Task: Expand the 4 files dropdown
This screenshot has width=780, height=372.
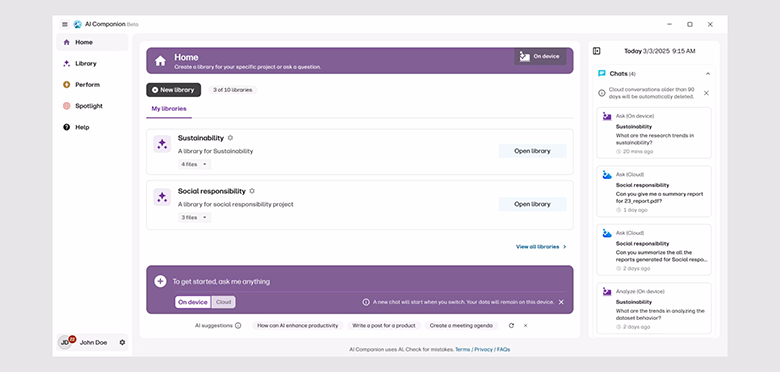Action: point(195,164)
